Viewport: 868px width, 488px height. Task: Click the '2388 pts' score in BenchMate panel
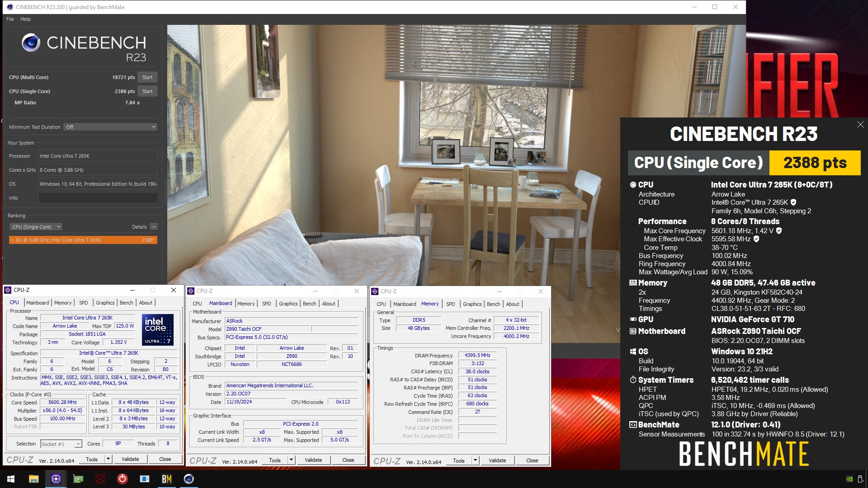pyautogui.click(x=815, y=163)
